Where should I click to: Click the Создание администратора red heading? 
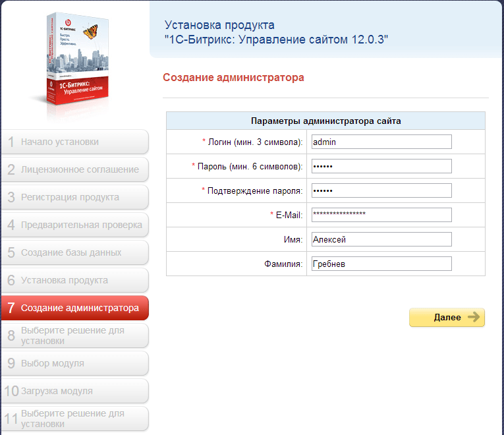tap(233, 78)
